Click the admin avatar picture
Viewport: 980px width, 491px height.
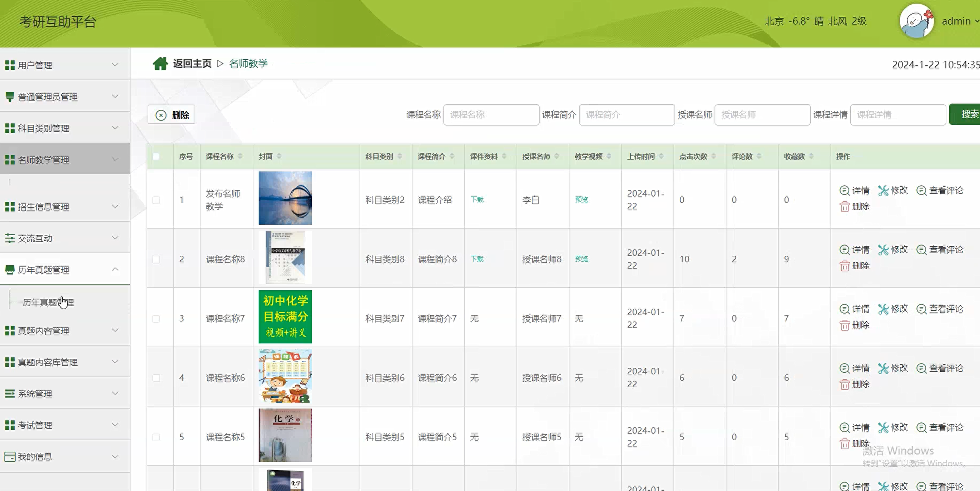[917, 21]
